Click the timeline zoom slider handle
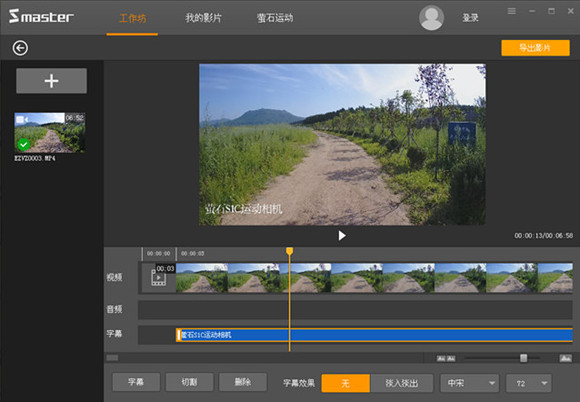580x402 pixels. coord(523,358)
